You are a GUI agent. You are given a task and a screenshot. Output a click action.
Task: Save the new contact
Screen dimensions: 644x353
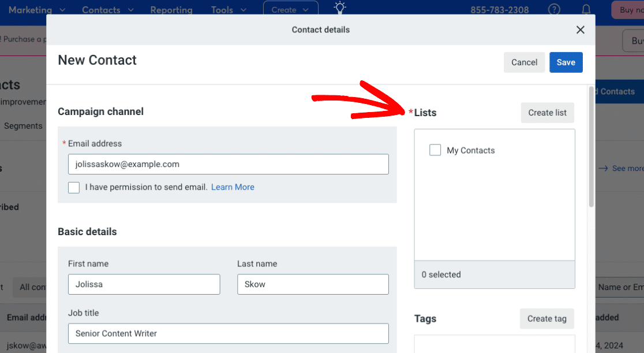click(x=566, y=62)
